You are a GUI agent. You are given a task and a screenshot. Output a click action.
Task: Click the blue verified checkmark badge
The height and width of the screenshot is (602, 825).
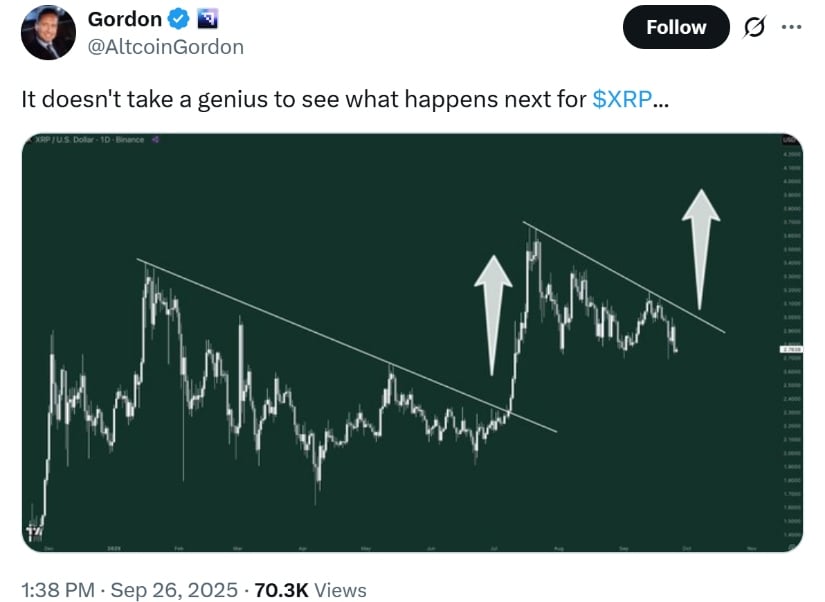178,19
